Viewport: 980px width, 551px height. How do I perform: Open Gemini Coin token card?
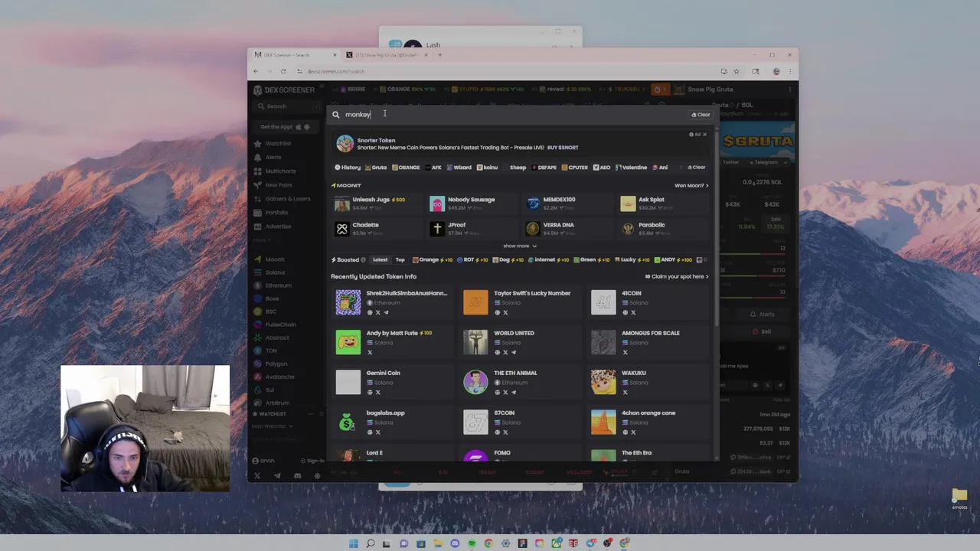coord(393,382)
